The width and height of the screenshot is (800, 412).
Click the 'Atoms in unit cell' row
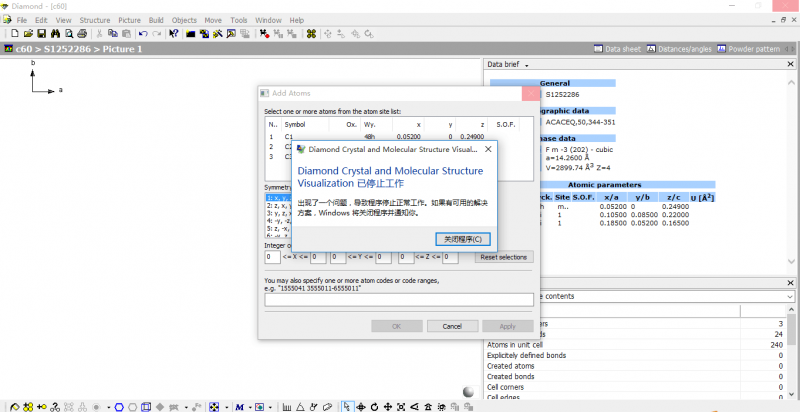(637, 345)
